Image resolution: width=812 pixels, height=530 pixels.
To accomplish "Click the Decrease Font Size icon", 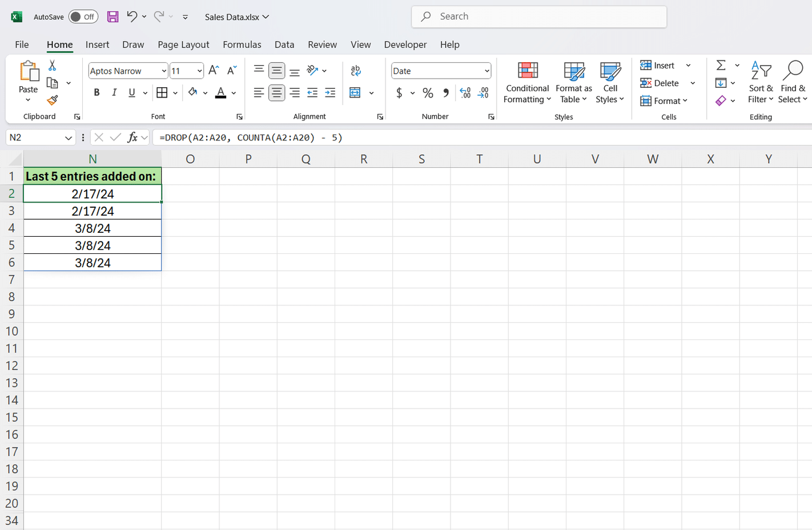I will [232, 70].
